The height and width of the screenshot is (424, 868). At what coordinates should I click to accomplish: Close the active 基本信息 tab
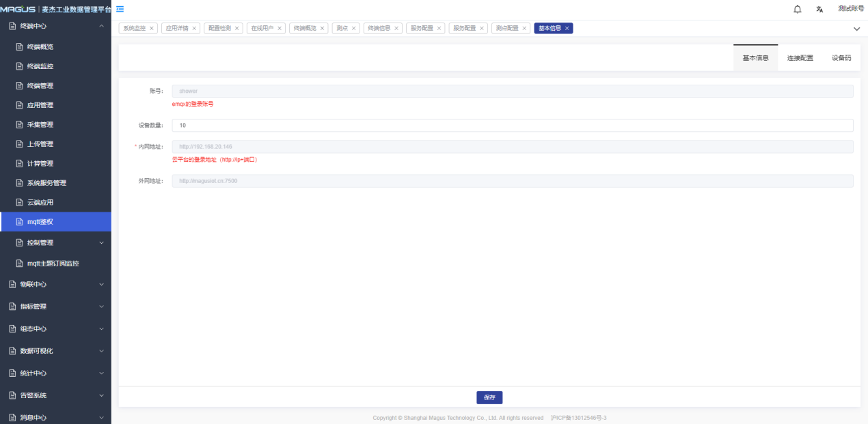tap(567, 29)
